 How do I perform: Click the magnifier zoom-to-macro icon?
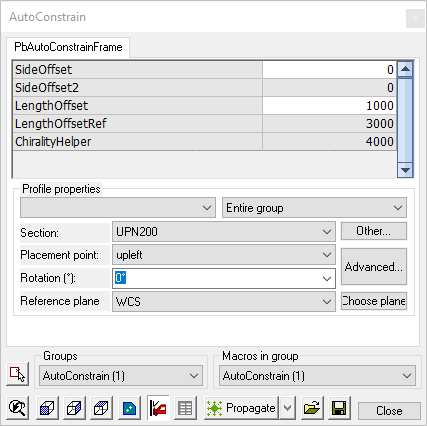coord(17,408)
